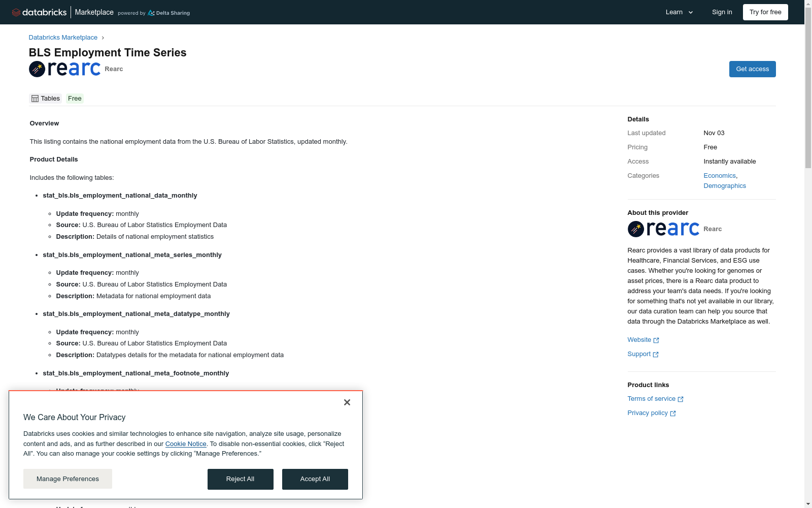Click the Reject All button
The width and height of the screenshot is (812, 508).
[x=241, y=479]
